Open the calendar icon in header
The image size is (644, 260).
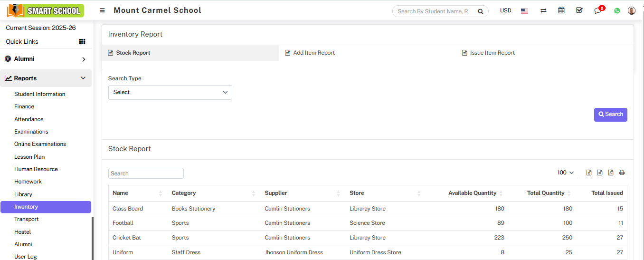[561, 10]
